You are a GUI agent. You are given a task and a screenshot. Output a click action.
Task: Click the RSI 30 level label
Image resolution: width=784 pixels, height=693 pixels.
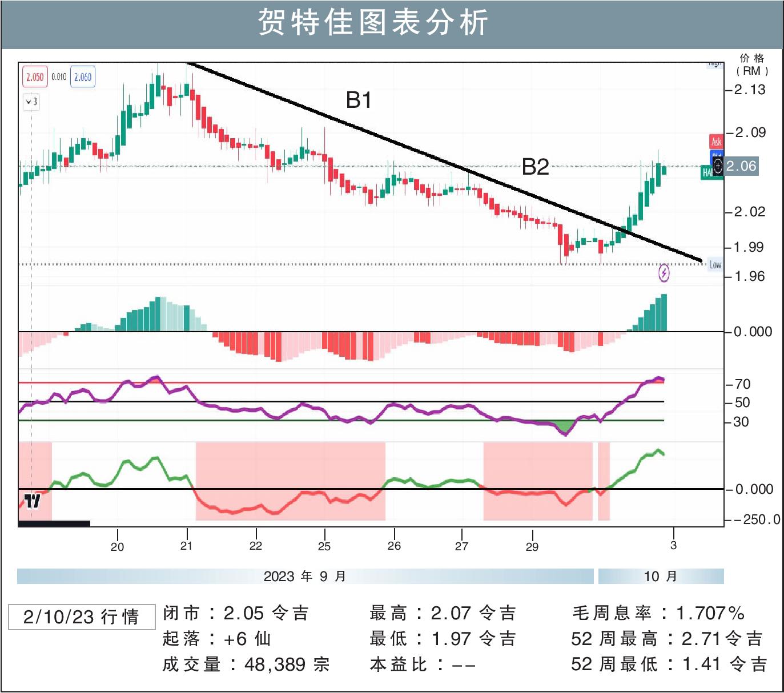pyautogui.click(x=742, y=422)
